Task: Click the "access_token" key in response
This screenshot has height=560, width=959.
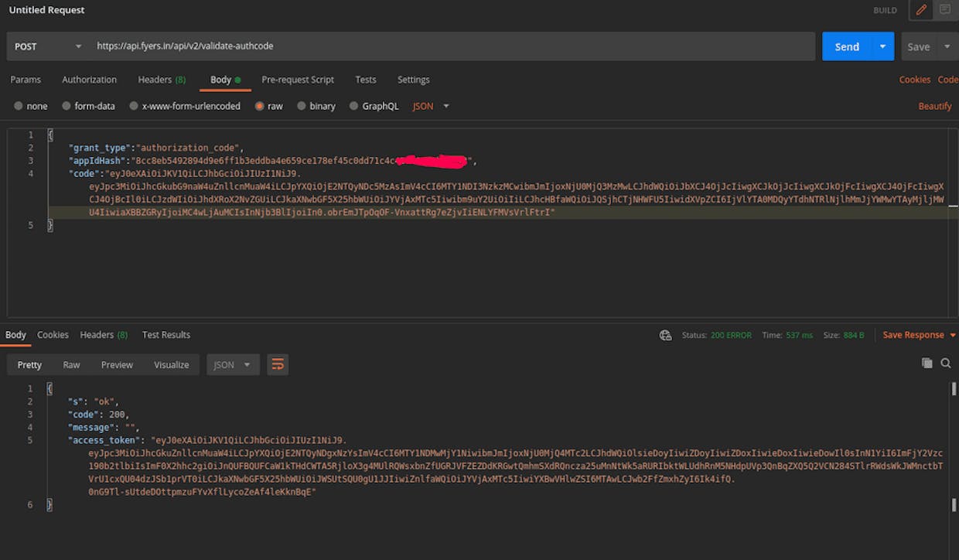Action: pyautogui.click(x=104, y=440)
